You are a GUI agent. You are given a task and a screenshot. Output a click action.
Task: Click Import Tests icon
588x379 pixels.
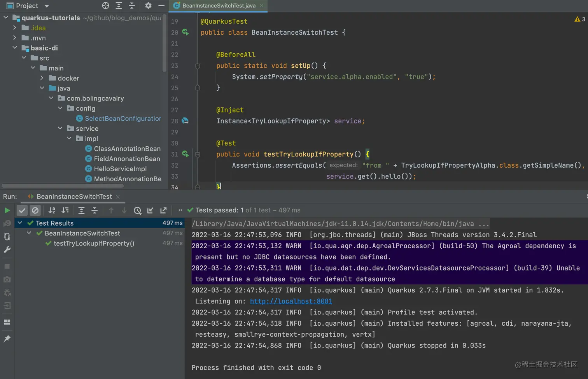[x=150, y=211]
